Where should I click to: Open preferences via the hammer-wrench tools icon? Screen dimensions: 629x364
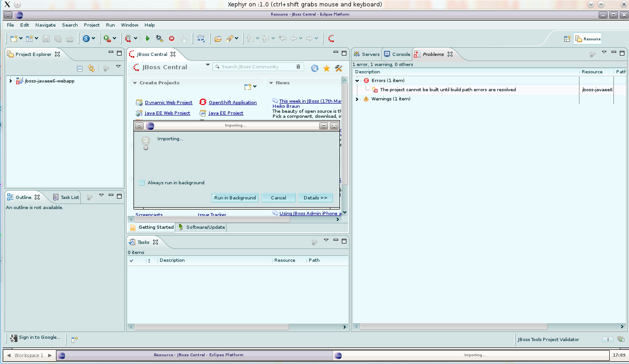(339, 68)
